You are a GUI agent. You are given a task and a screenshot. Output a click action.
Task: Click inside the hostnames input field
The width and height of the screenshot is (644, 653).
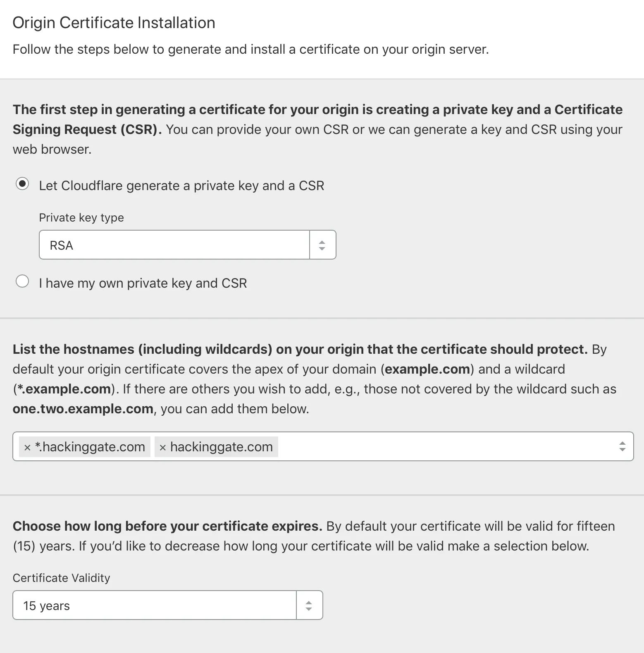pyautogui.click(x=413, y=446)
